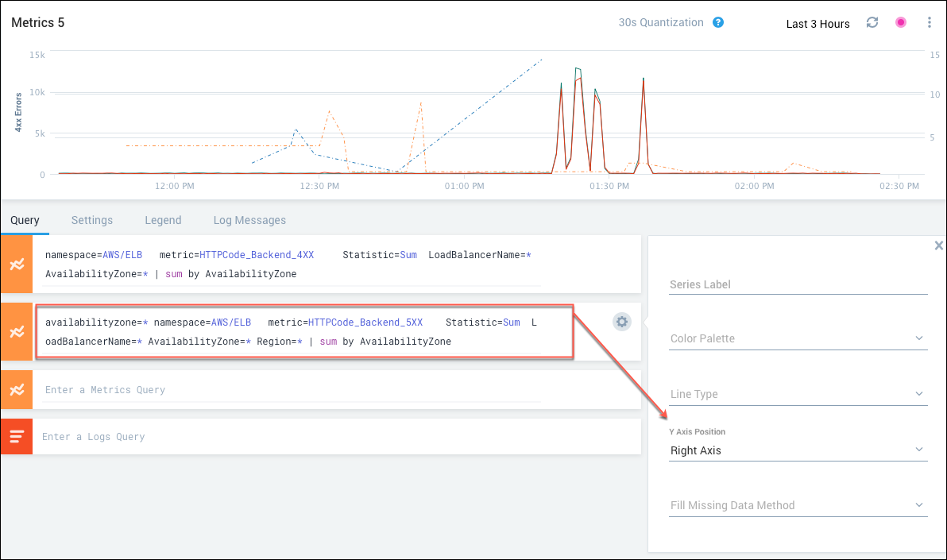Open the three-dot more options menu
The height and width of the screenshot is (560, 947).
[930, 23]
